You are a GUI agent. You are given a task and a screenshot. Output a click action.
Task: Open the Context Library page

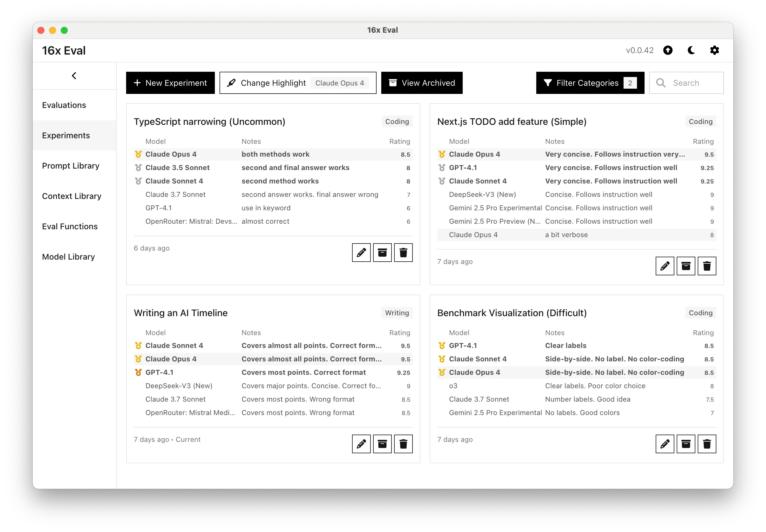pos(74,196)
